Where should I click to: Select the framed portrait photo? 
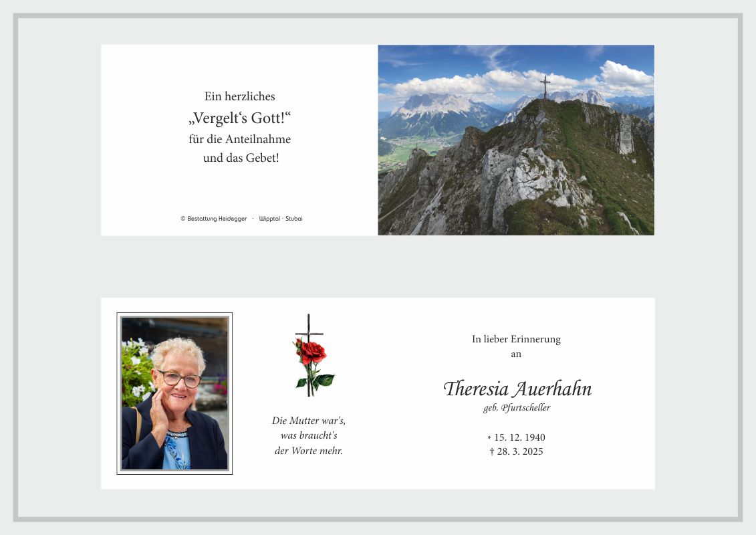(174, 393)
